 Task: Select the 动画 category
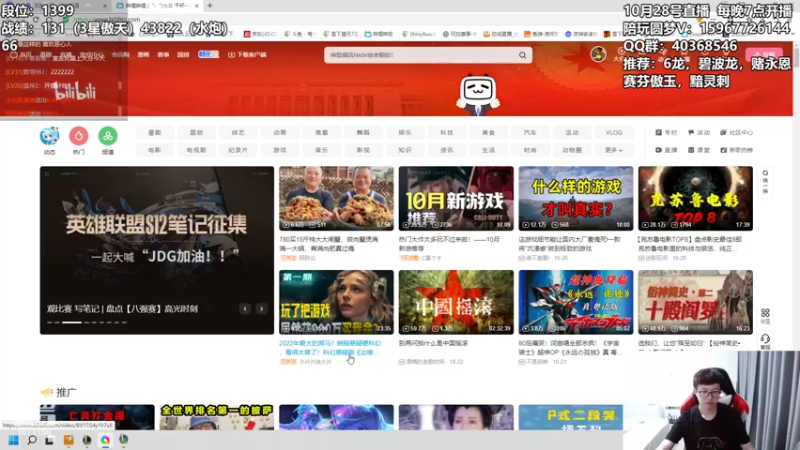tap(280, 133)
